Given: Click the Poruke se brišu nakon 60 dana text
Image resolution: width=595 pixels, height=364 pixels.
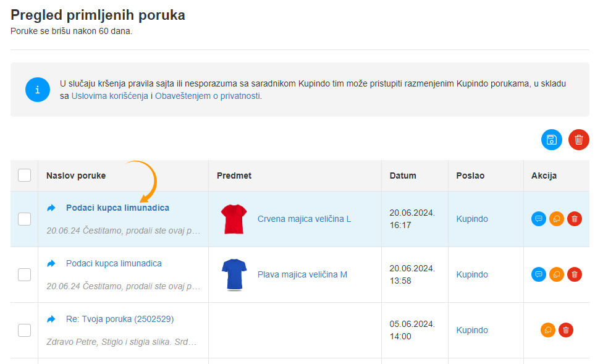Looking at the screenshot, I should tap(71, 31).
